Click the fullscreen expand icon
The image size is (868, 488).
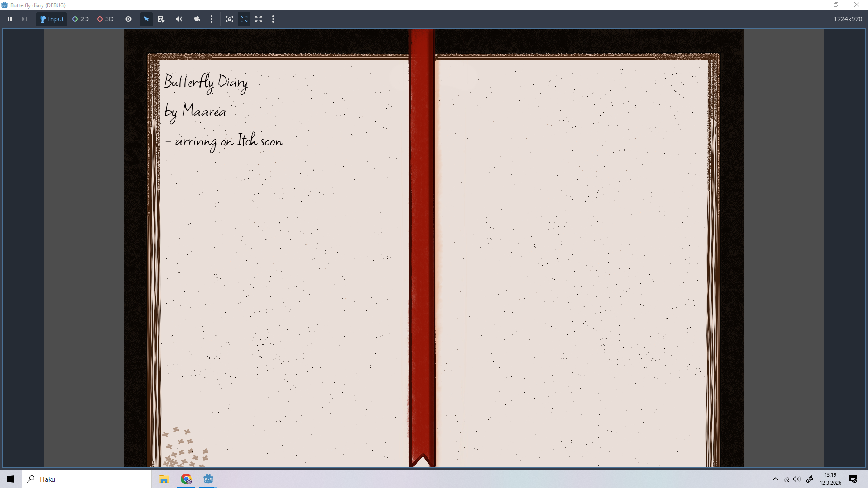[x=259, y=19]
